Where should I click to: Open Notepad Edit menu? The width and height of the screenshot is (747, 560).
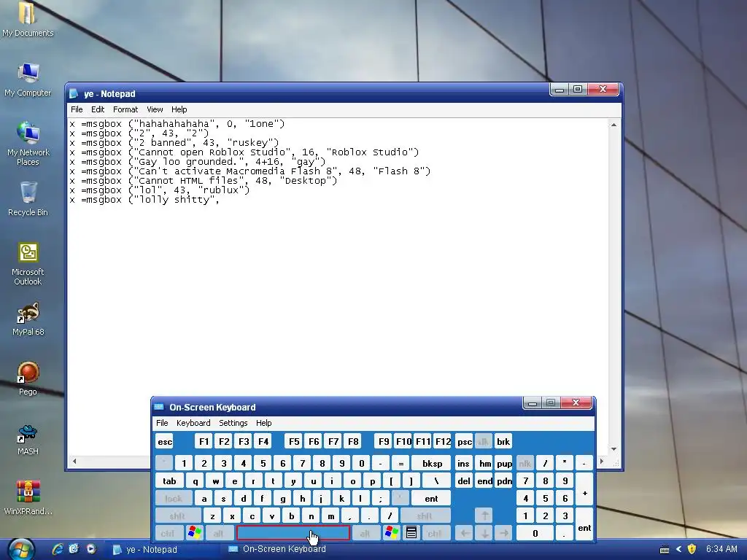click(x=98, y=109)
